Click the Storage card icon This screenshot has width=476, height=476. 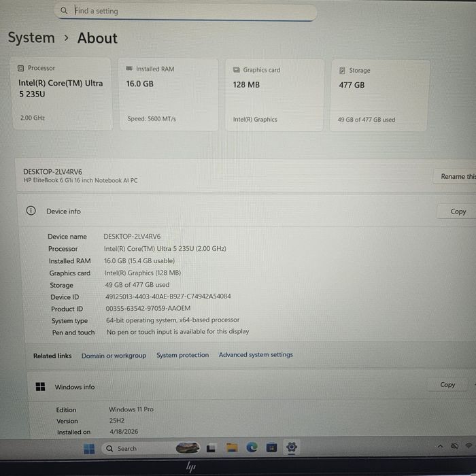tap(342, 71)
